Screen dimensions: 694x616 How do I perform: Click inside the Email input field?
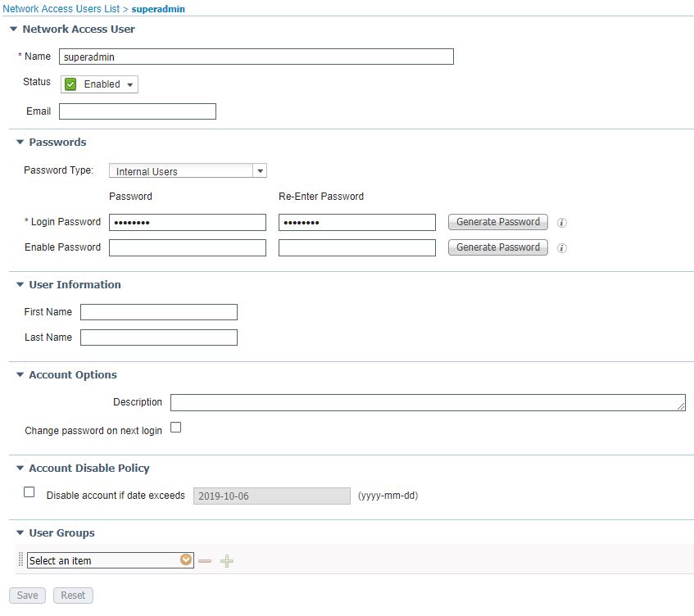click(x=137, y=111)
